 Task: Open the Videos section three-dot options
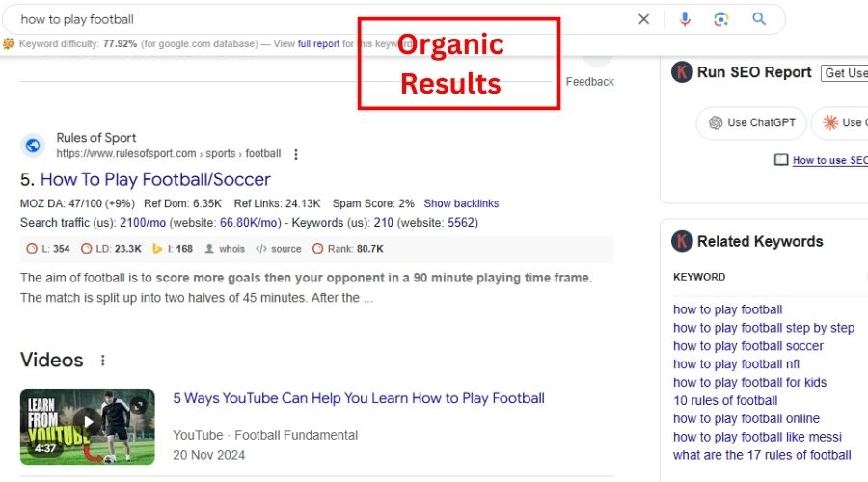tap(103, 361)
